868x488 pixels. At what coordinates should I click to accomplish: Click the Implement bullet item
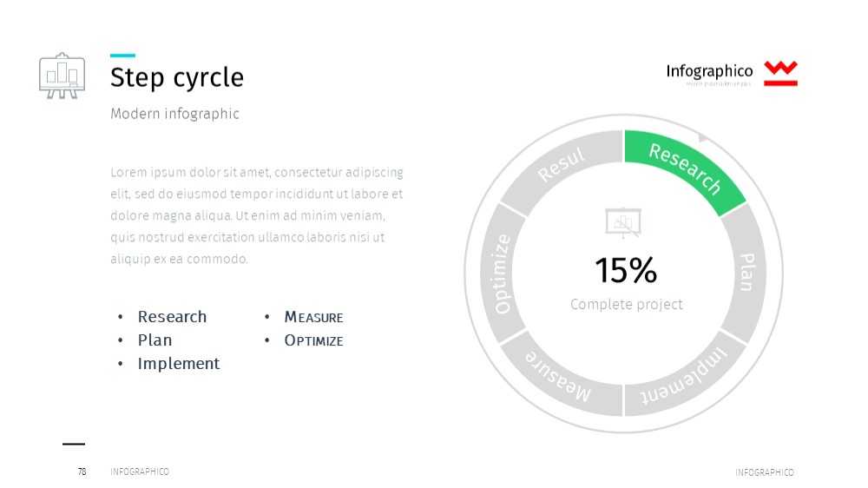pyautogui.click(x=179, y=363)
